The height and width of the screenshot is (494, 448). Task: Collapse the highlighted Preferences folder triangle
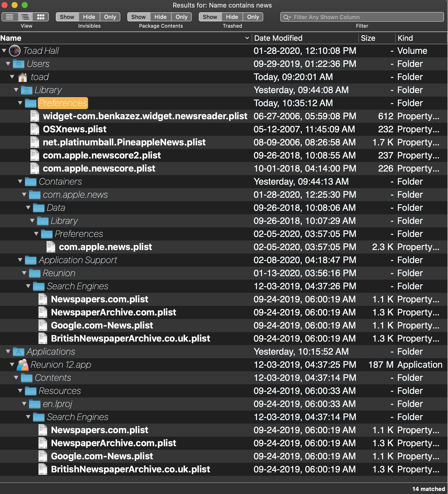[x=20, y=103]
